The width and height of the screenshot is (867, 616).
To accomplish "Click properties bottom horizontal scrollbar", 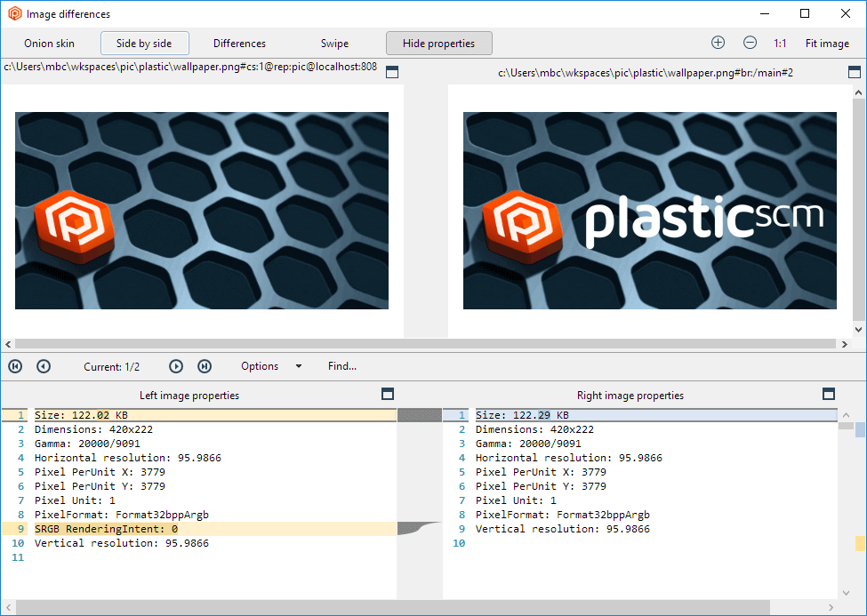I will 392,607.
